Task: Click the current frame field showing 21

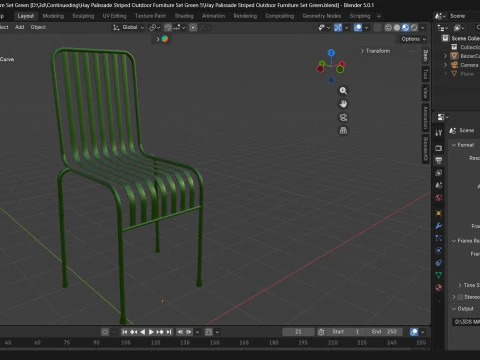Action: pos(298,332)
